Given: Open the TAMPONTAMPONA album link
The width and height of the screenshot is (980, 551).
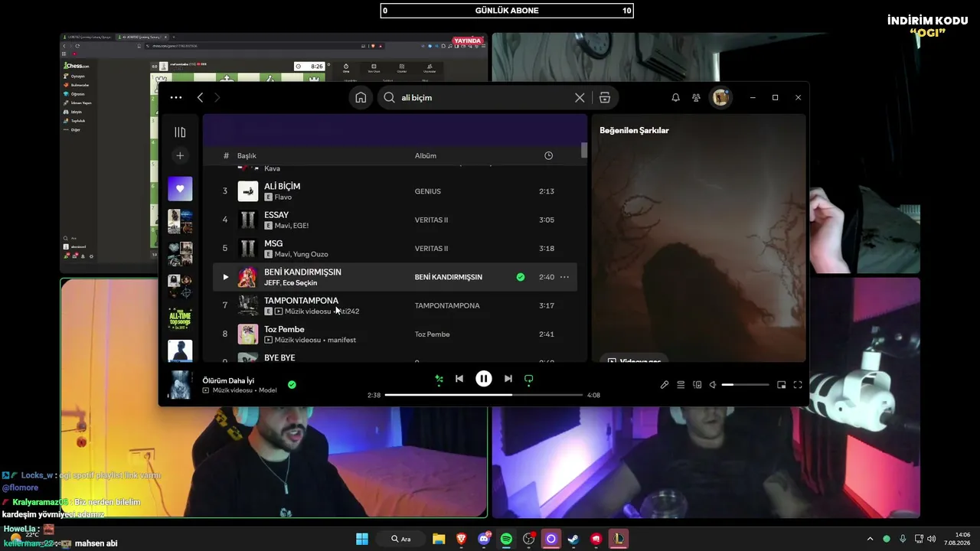Looking at the screenshot, I should [447, 305].
